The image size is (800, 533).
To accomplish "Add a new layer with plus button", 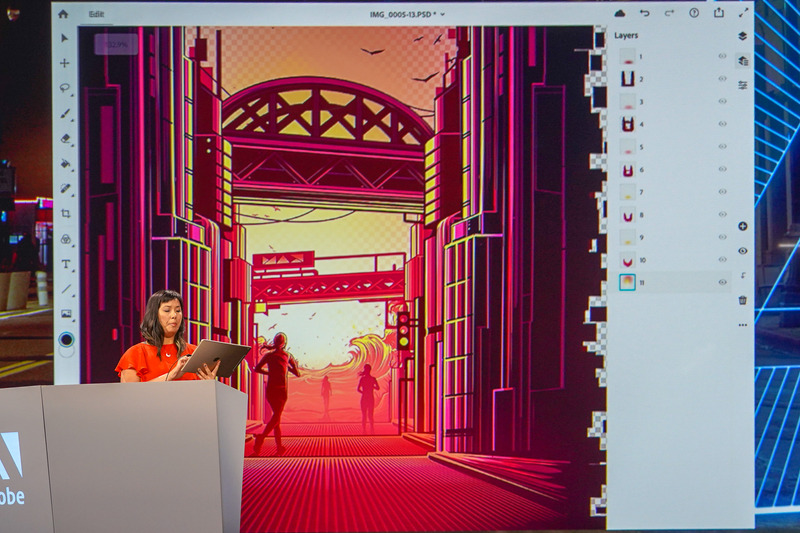I will (743, 226).
